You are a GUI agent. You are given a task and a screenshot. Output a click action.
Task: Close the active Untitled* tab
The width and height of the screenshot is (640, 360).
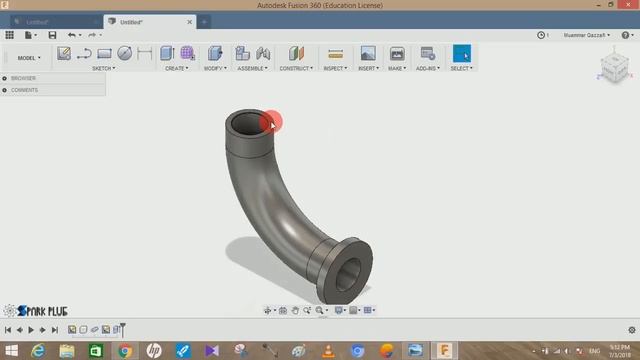[189, 22]
